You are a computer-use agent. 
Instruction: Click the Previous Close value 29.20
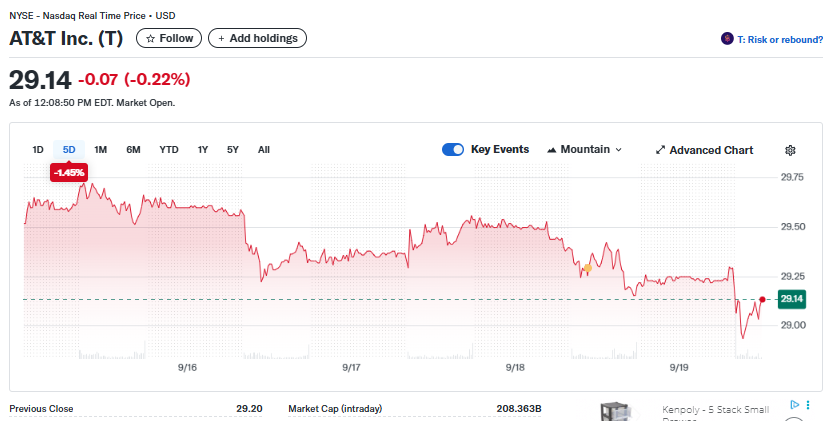pyautogui.click(x=249, y=409)
